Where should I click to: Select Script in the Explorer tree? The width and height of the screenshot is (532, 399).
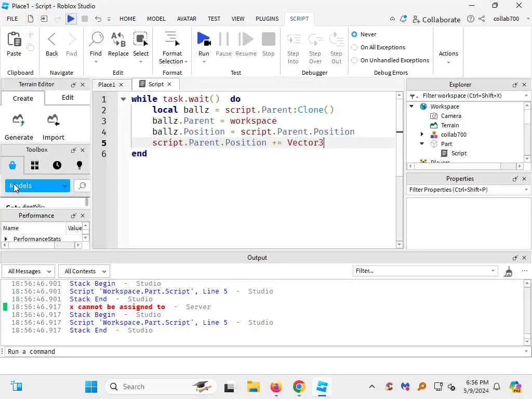click(x=459, y=153)
